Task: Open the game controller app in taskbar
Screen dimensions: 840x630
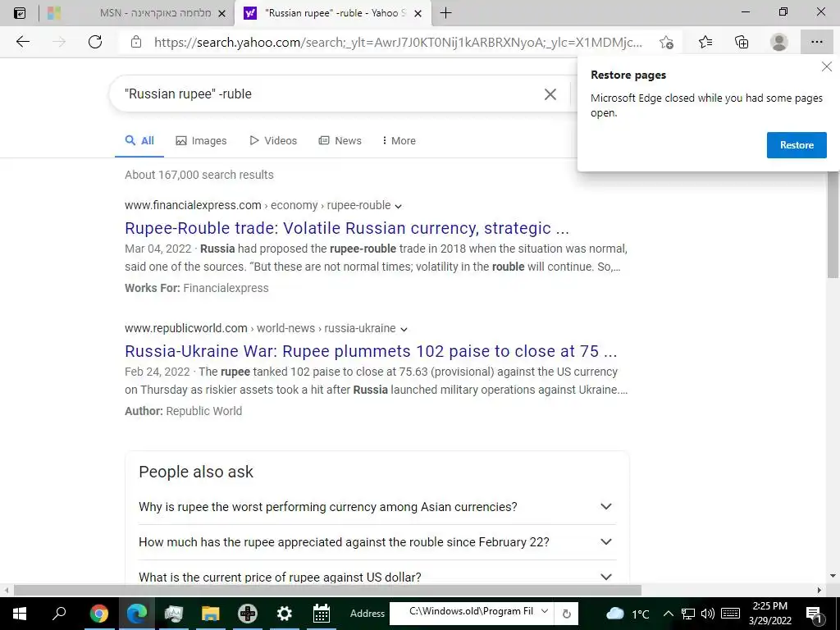Action: tap(248, 614)
